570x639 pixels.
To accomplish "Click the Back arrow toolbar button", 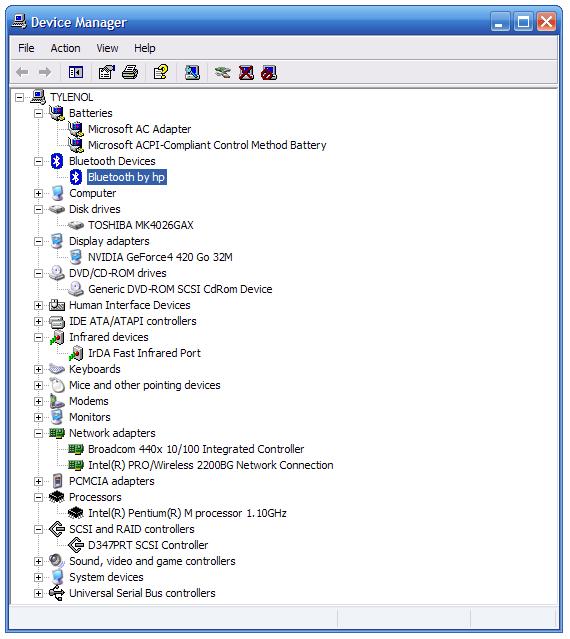I will (22, 73).
